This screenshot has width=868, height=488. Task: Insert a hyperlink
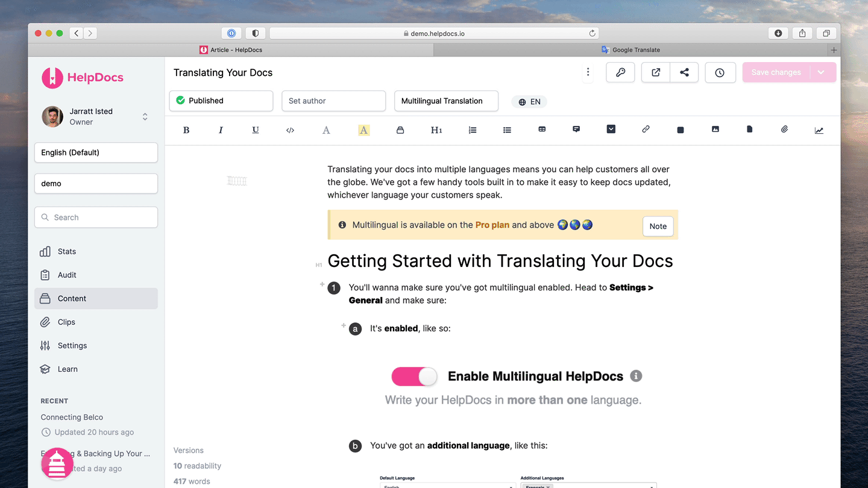click(646, 130)
